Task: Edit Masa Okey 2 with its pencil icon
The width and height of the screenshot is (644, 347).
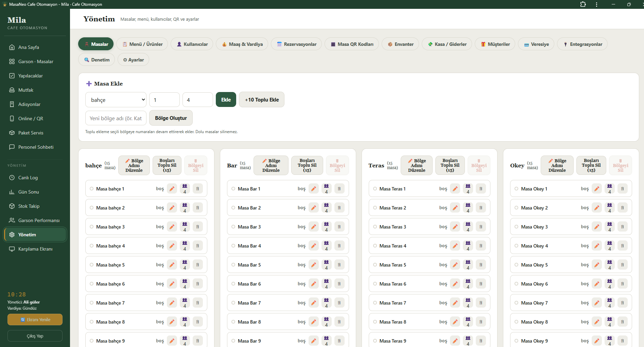Action: click(597, 207)
